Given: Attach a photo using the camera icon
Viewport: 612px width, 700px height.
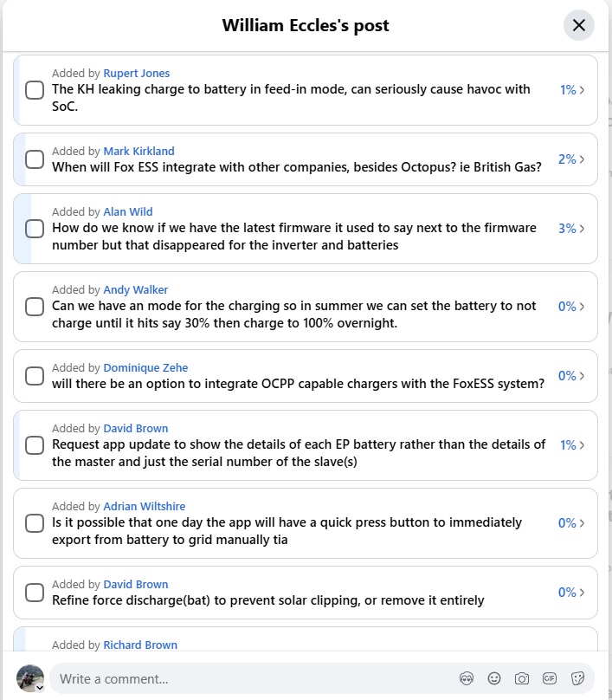Looking at the screenshot, I should click(x=521, y=678).
